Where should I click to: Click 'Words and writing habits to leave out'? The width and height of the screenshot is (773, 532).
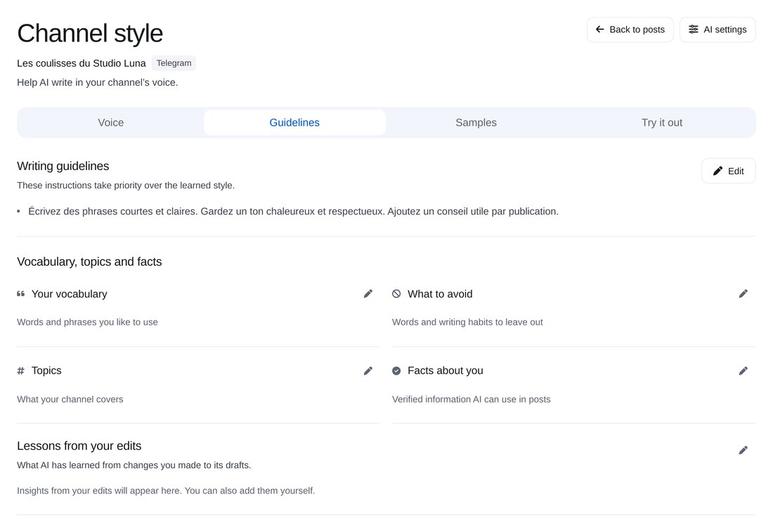tap(467, 323)
